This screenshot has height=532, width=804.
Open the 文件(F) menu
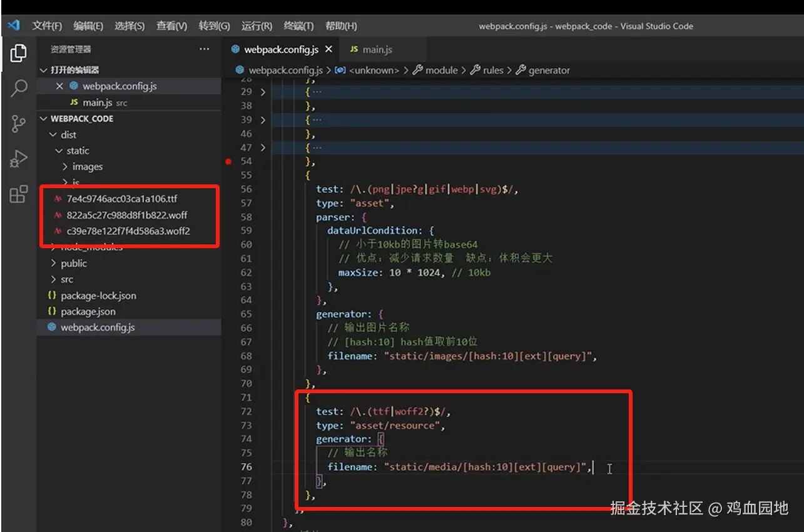(x=47, y=26)
